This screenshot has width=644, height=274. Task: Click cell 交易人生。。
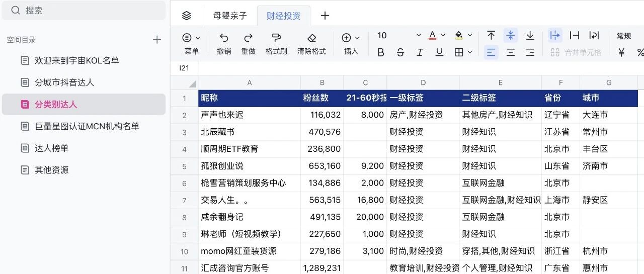tap(250, 200)
